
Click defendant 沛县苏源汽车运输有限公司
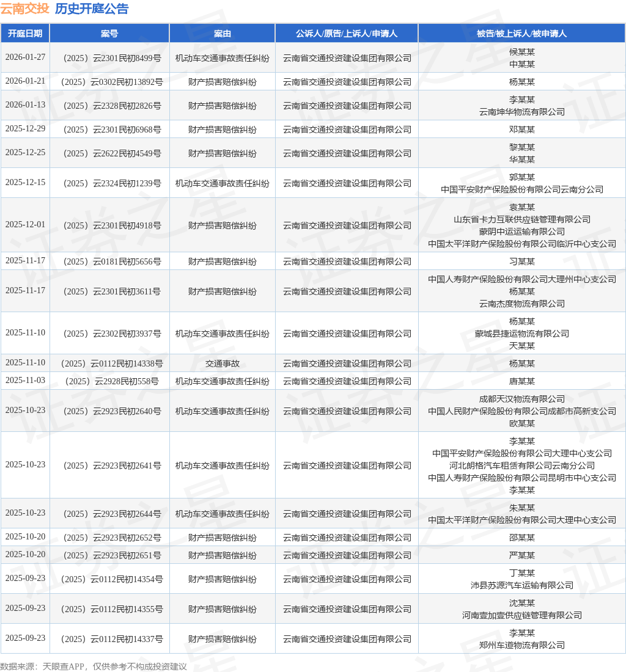(x=522, y=585)
